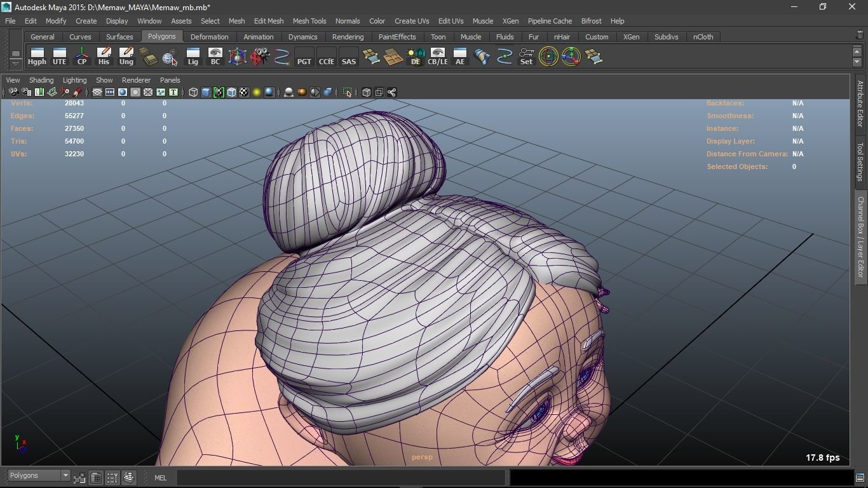Toggle textured display checker icon
Screen dimensions: 868x488
[244, 93]
